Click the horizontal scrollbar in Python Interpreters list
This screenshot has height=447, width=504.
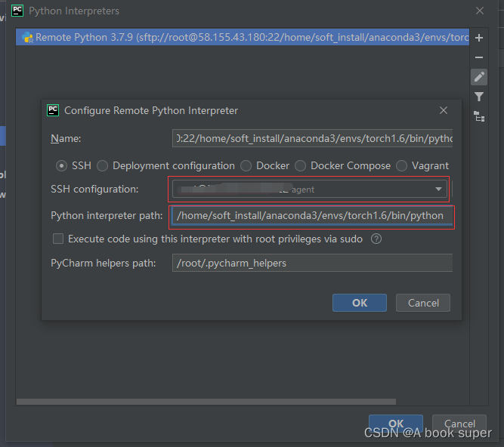coord(206,402)
